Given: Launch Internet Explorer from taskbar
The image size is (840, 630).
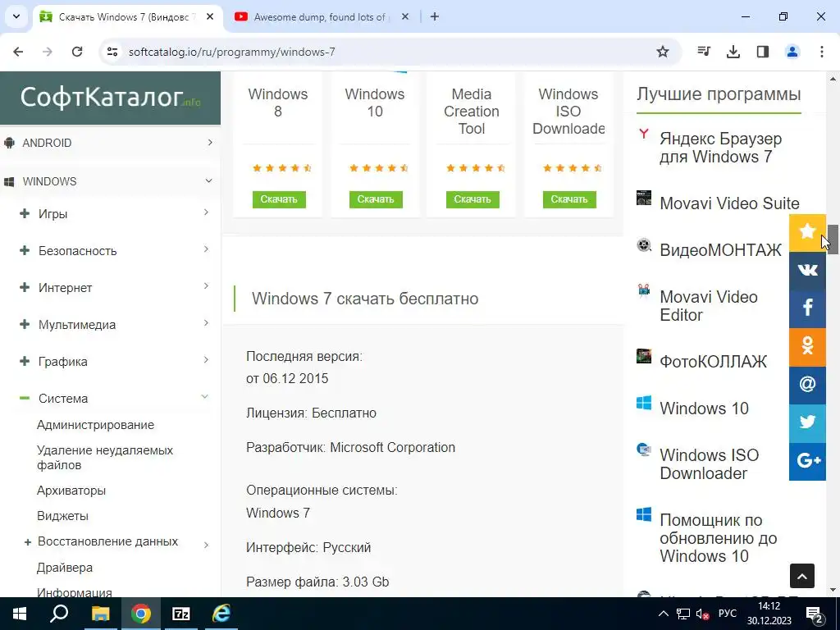Looking at the screenshot, I should (221, 614).
